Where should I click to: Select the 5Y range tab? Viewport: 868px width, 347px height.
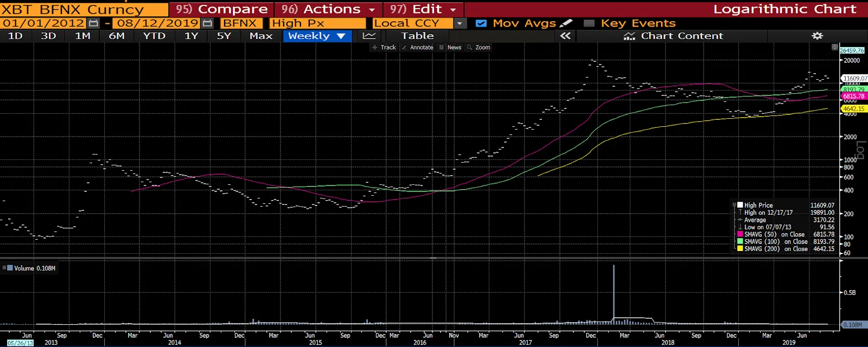pos(224,36)
